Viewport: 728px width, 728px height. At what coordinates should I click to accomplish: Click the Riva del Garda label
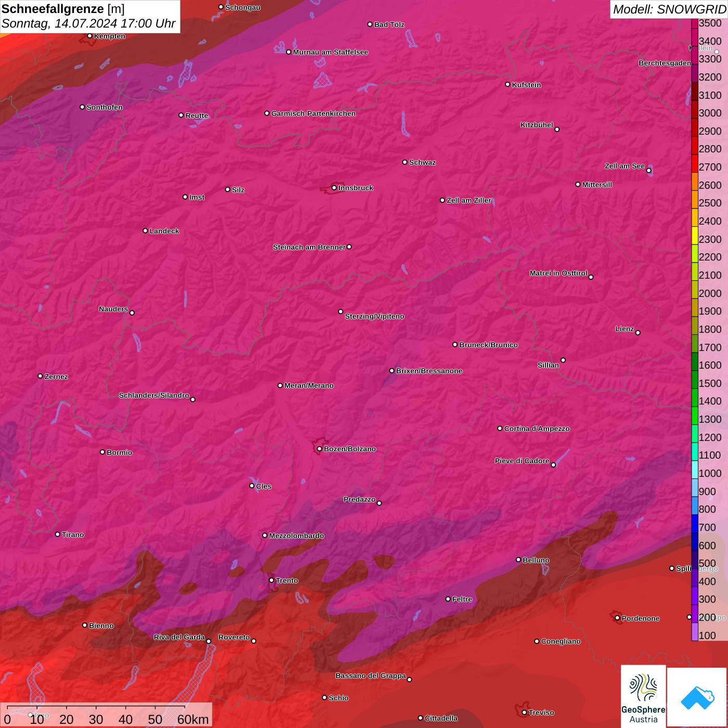point(179,637)
